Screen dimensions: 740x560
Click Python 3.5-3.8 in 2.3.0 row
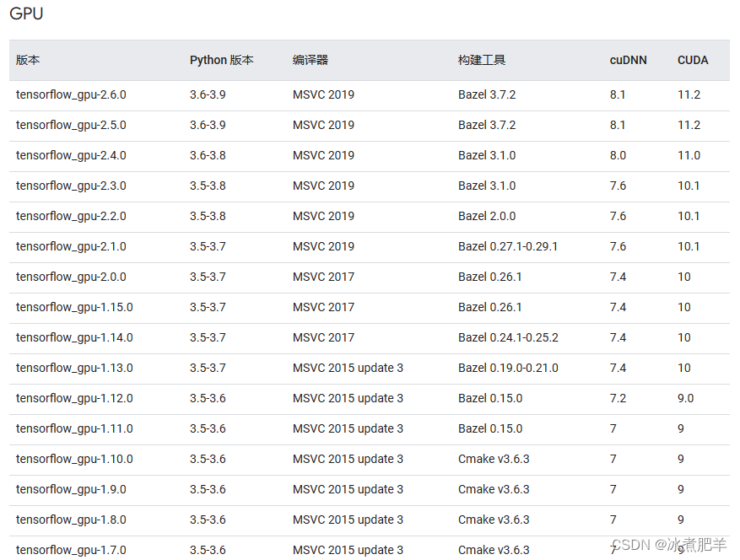(208, 186)
